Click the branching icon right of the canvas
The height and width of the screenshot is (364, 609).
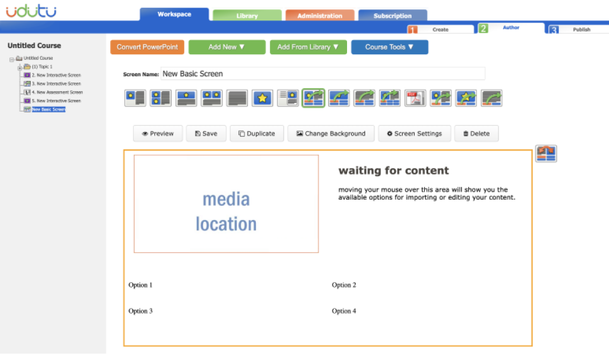pyautogui.click(x=546, y=154)
